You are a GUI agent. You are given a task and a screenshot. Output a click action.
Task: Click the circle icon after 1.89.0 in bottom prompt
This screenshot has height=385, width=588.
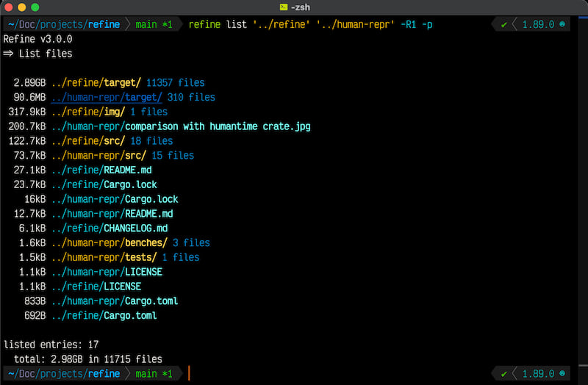coord(563,374)
